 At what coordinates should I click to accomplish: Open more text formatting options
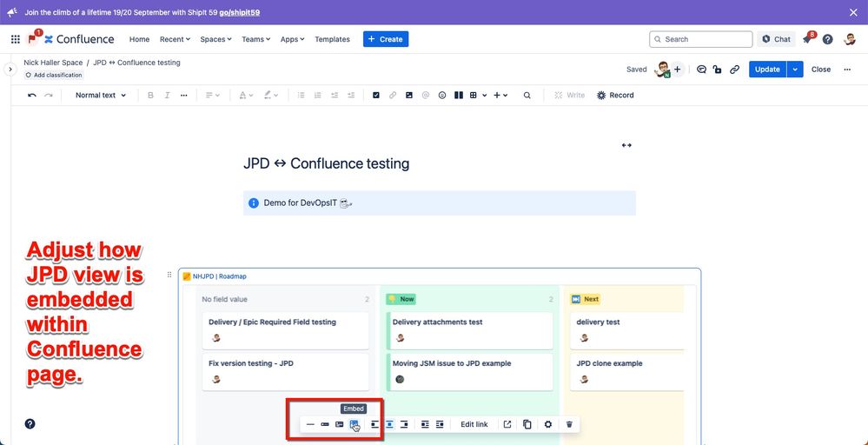184,96
